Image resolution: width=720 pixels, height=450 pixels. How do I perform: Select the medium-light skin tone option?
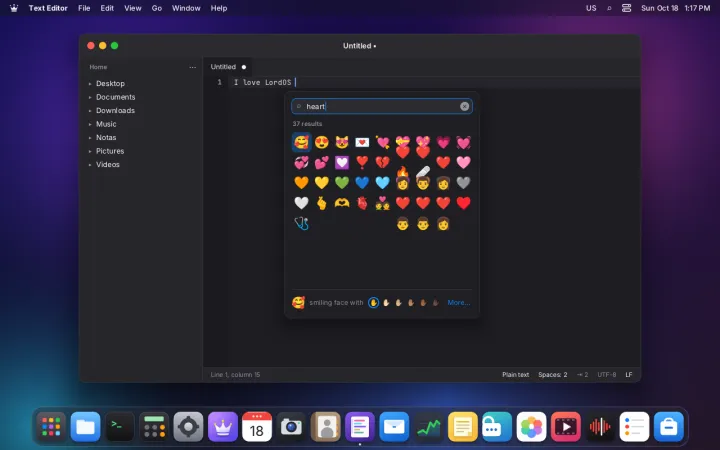pyautogui.click(x=399, y=303)
